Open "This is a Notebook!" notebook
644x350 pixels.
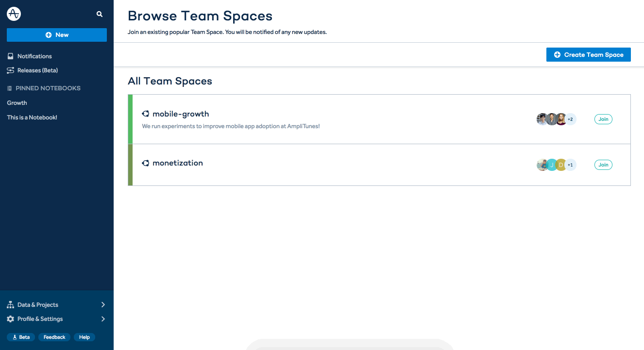[32, 117]
